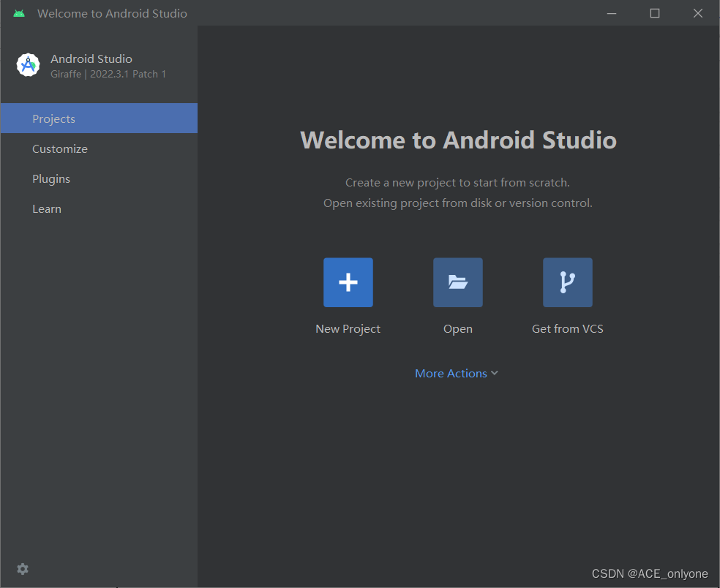Image resolution: width=720 pixels, height=588 pixels.
Task: Switch to the Customize tab
Action: click(100, 148)
